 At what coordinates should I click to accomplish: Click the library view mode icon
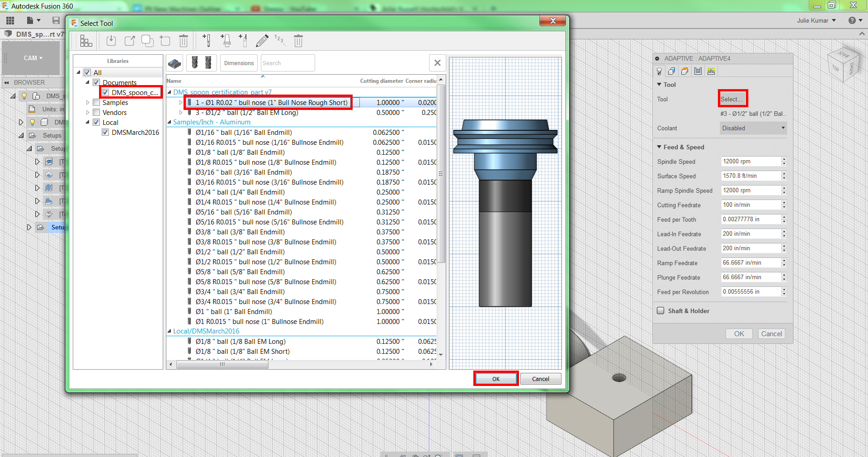86,41
